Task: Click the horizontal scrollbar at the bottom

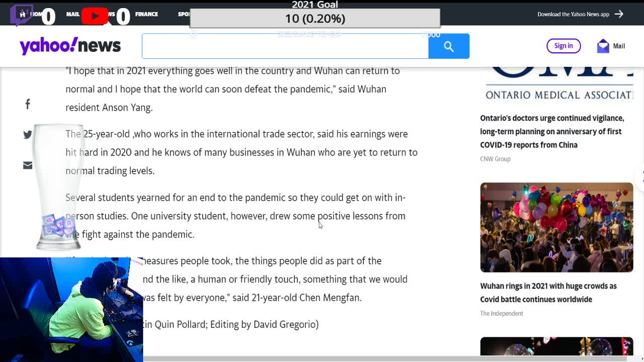Action: coord(385,358)
